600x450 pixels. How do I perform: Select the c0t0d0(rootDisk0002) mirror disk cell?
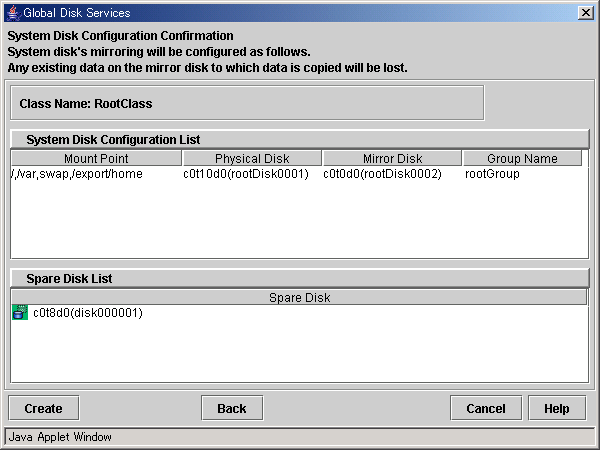pyautogui.click(x=382, y=174)
